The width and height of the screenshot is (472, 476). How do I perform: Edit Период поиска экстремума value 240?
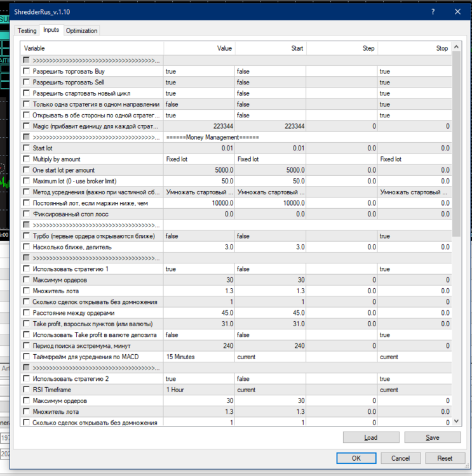click(199, 346)
